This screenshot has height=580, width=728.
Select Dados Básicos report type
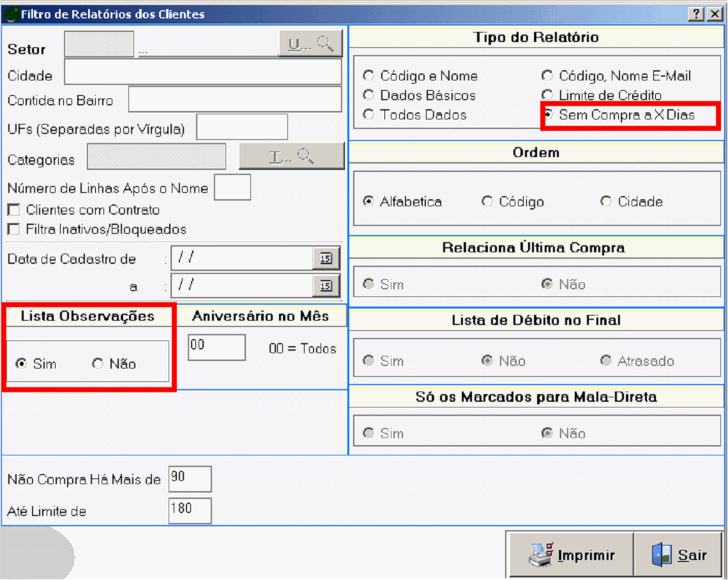coord(368,95)
